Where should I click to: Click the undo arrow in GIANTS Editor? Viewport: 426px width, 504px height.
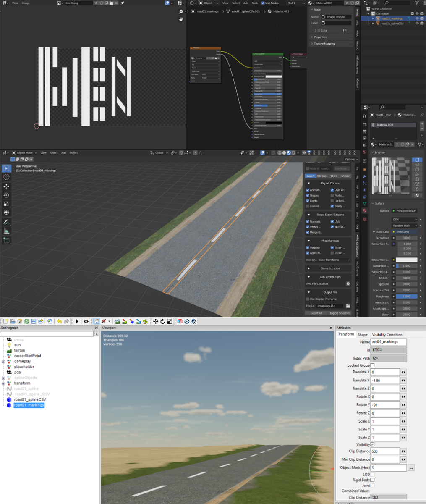click(59, 321)
